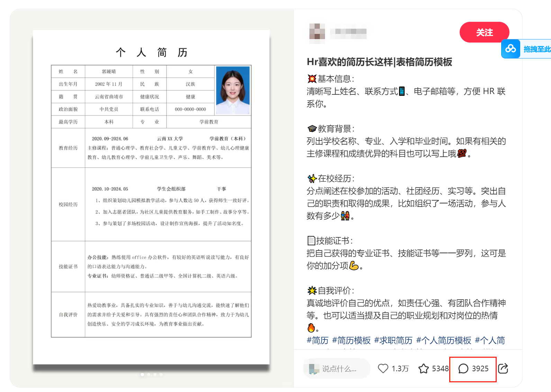Image resolution: width=551 pixels, height=392 pixels.
Task: Click the resume template image
Action: click(151, 197)
